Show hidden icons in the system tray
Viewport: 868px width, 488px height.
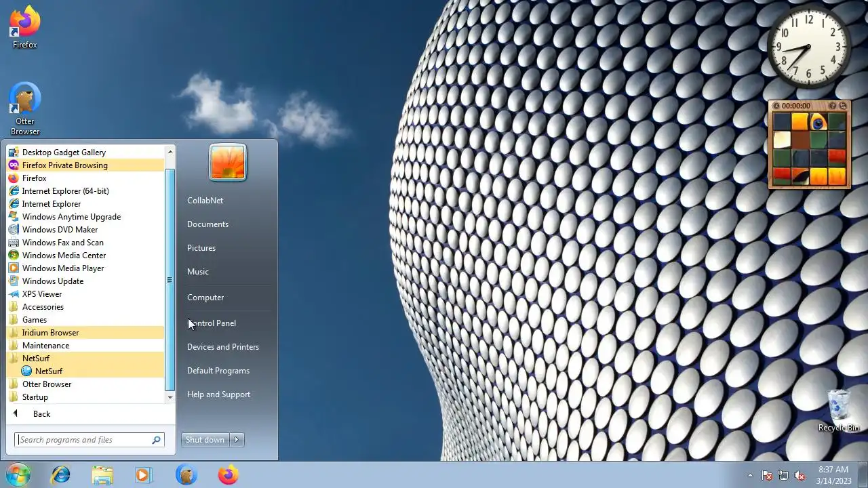[750, 475]
